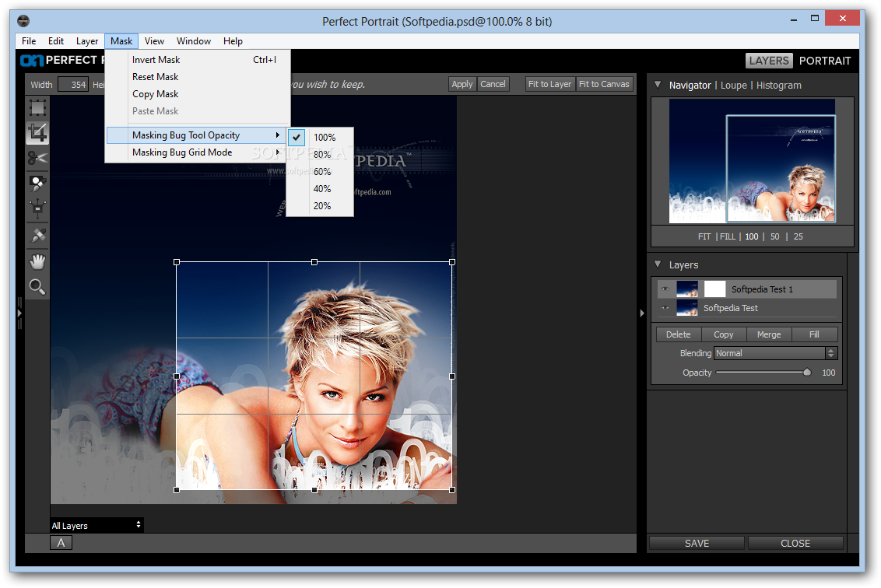Image resolution: width=881 pixels, height=588 pixels.
Task: Click the CLOSE button
Action: click(x=795, y=543)
